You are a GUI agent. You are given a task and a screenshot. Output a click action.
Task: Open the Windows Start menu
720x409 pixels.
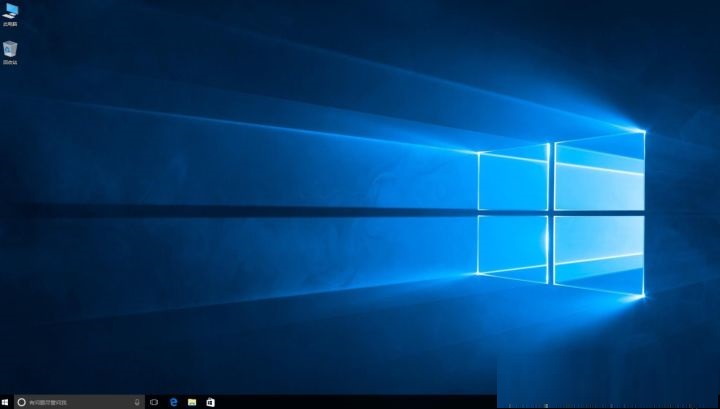click(x=6, y=401)
